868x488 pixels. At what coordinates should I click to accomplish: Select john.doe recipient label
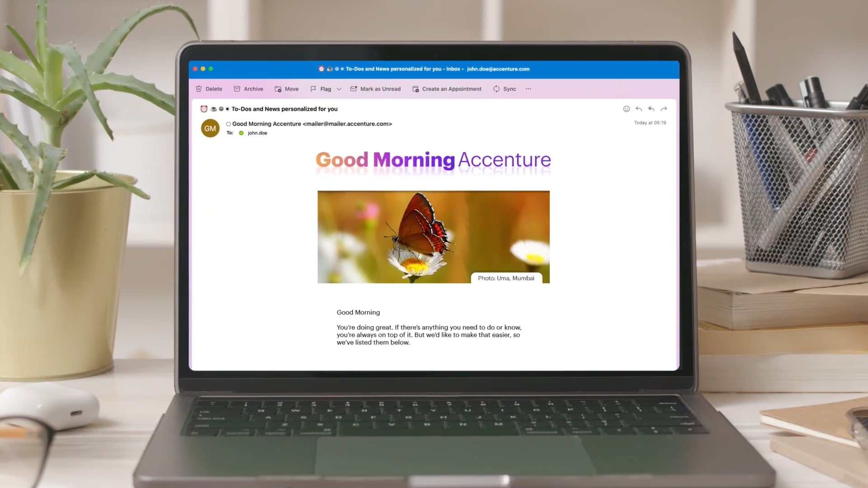point(257,132)
